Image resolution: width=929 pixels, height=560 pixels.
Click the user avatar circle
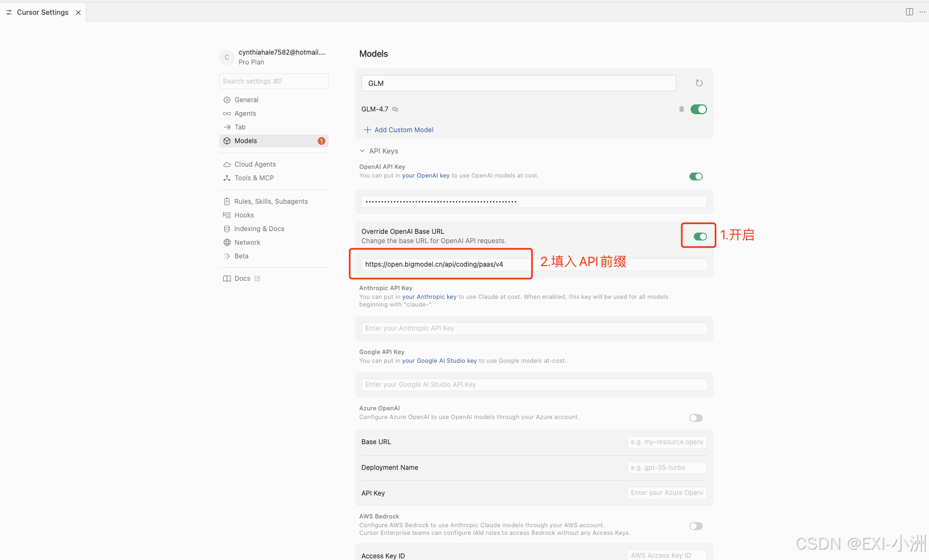click(x=227, y=57)
